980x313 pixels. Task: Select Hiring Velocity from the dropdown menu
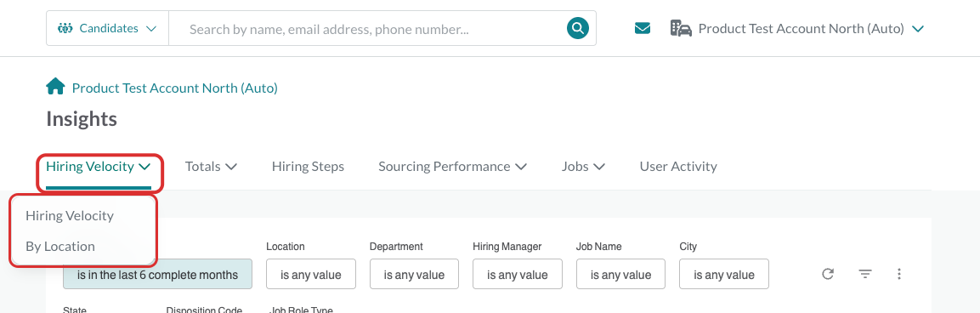pos(70,215)
